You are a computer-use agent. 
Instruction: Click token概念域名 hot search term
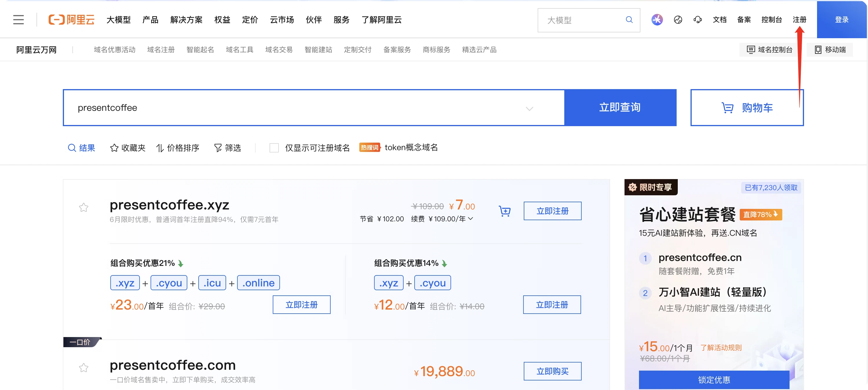411,147
